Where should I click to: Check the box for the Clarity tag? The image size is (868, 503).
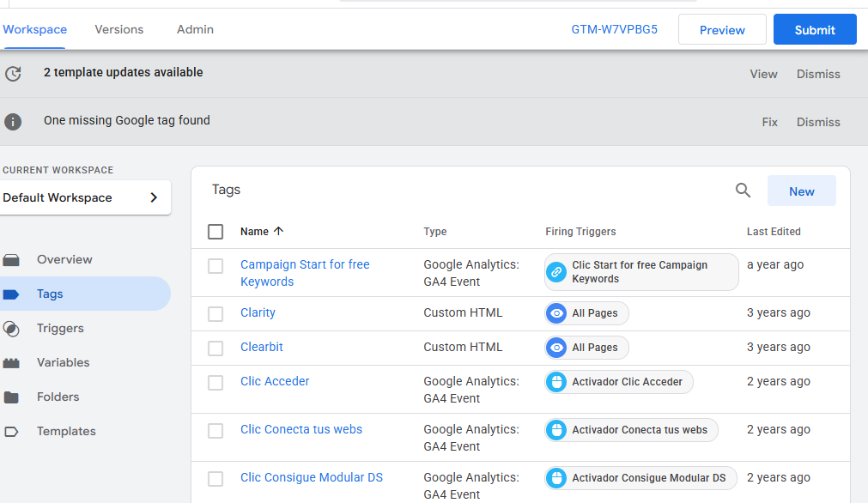pos(215,314)
